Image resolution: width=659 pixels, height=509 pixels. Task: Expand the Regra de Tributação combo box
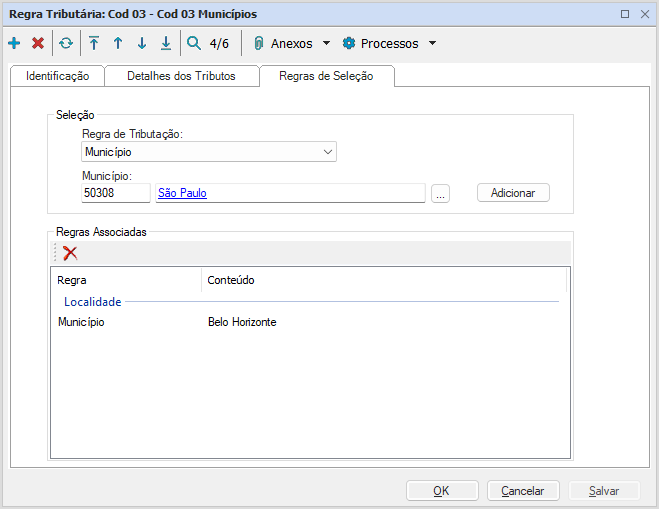pyautogui.click(x=328, y=152)
